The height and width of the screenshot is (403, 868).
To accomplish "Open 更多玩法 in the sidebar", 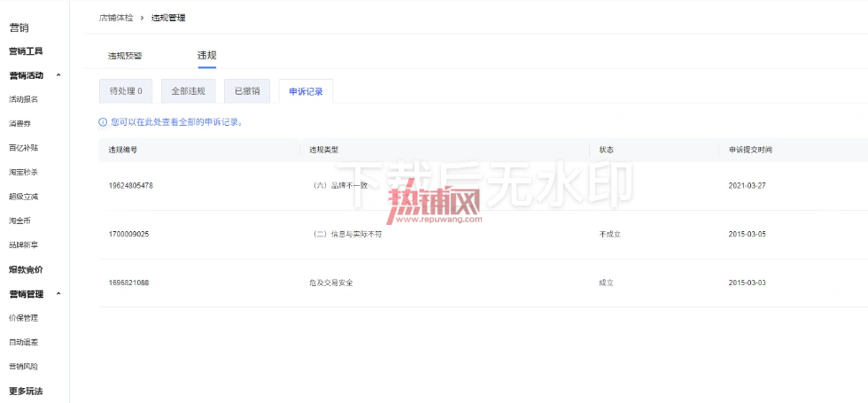I will click(x=26, y=391).
